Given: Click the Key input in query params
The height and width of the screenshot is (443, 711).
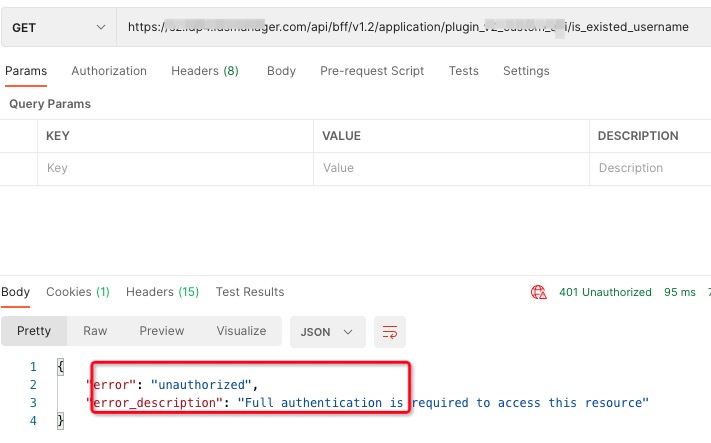Looking at the screenshot, I should [x=175, y=168].
